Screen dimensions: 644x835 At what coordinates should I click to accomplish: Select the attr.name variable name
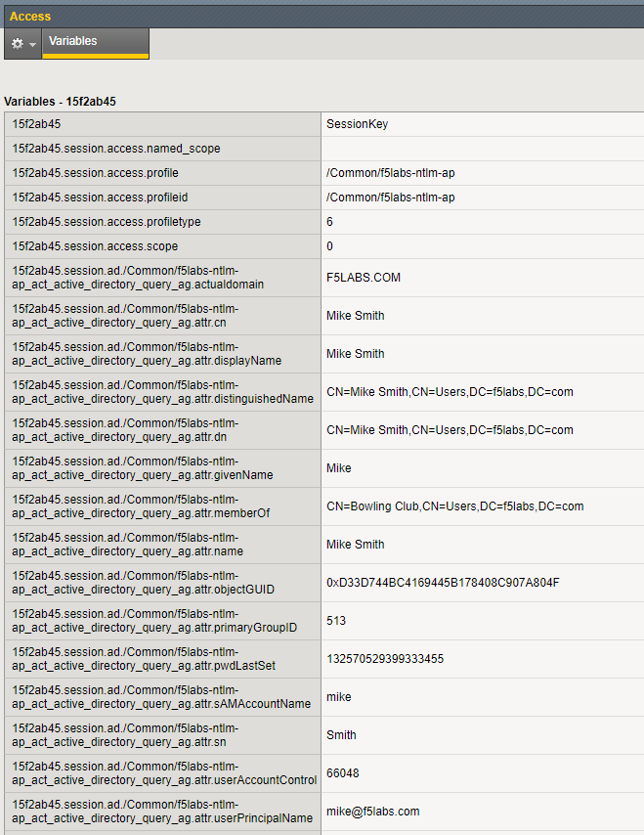coord(128,545)
